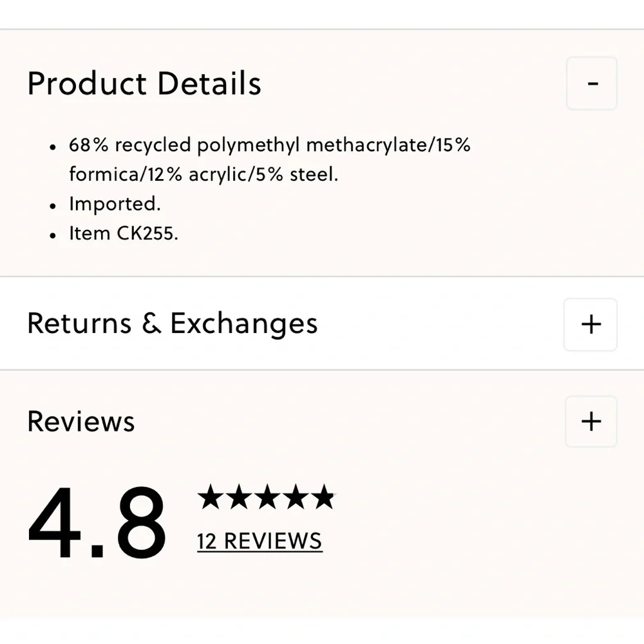Select the Item CK255 text
Image resolution: width=644 pixels, height=644 pixels.
click(x=123, y=233)
